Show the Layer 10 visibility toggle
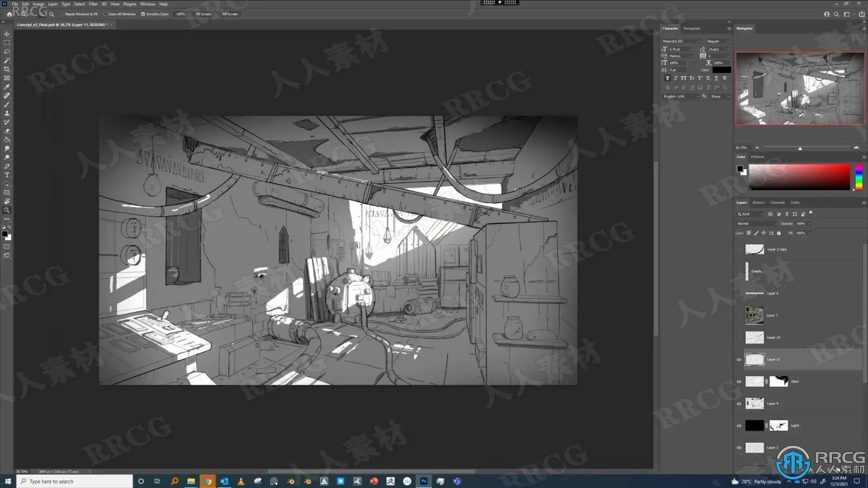This screenshot has width=868, height=488. click(x=739, y=338)
